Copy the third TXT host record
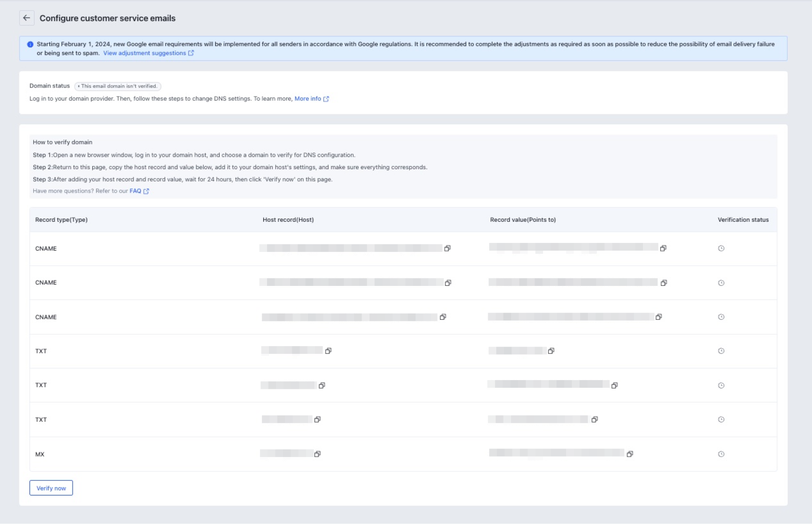812x524 pixels. (317, 419)
